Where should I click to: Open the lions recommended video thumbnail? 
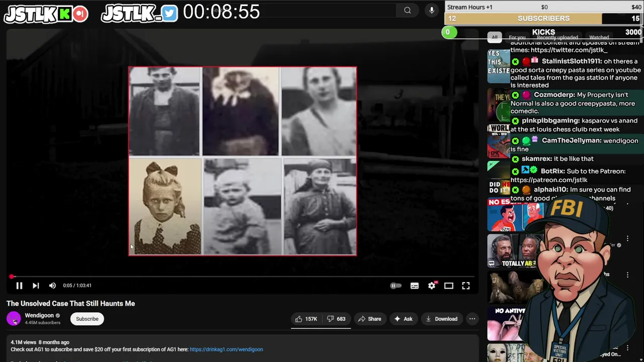(513, 288)
